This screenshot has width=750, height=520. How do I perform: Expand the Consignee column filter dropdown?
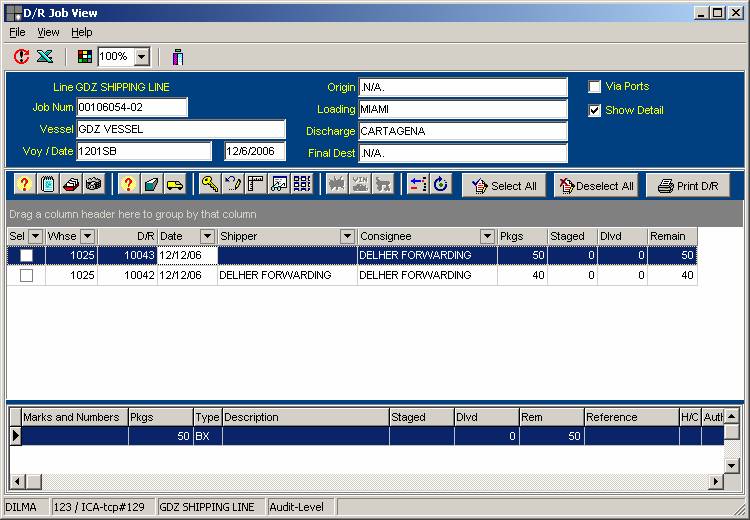(487, 236)
